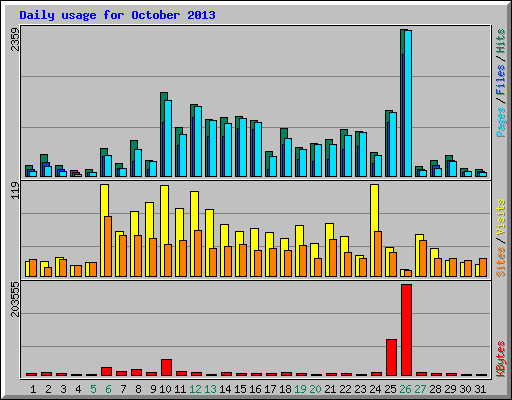Click day label 28 on the x-axis
The image size is (512, 400).
tap(435, 389)
